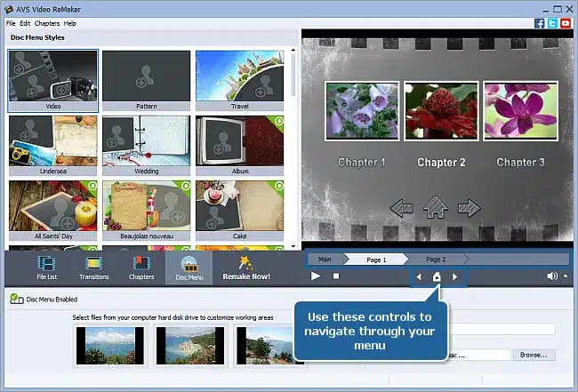Click the Browse... button
The height and width of the screenshot is (392, 578).
click(x=534, y=355)
